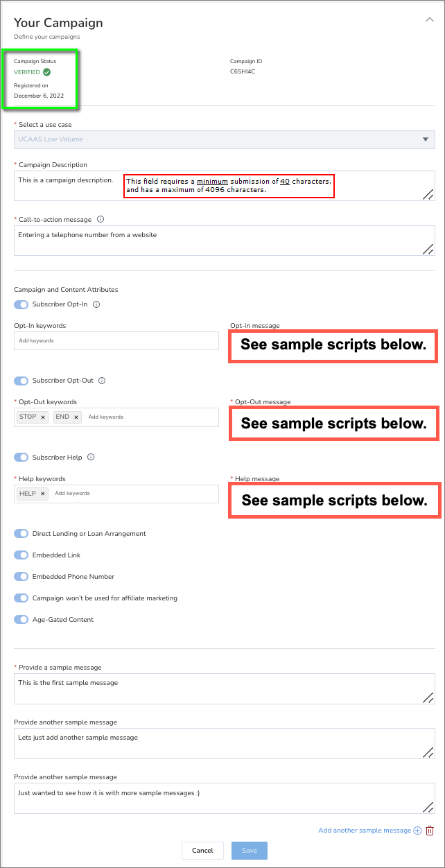The image size is (445, 868).
Task: Click the Save button
Action: tap(250, 851)
